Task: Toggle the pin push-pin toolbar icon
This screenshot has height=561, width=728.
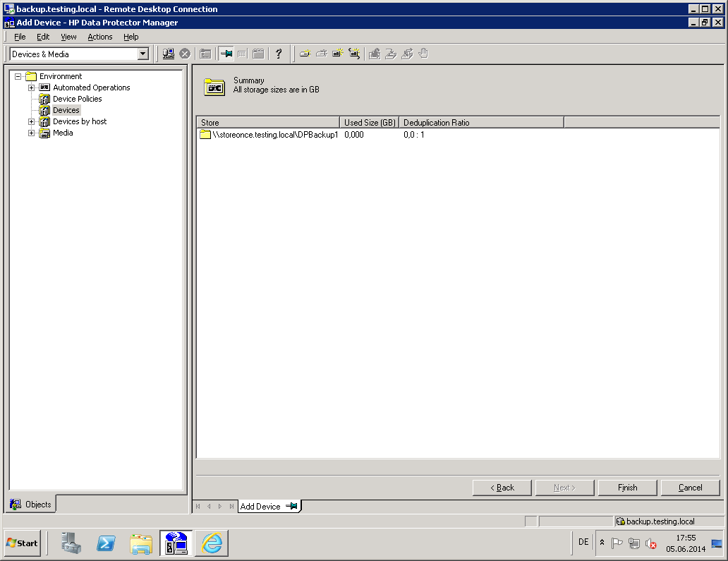Action: pos(226,54)
